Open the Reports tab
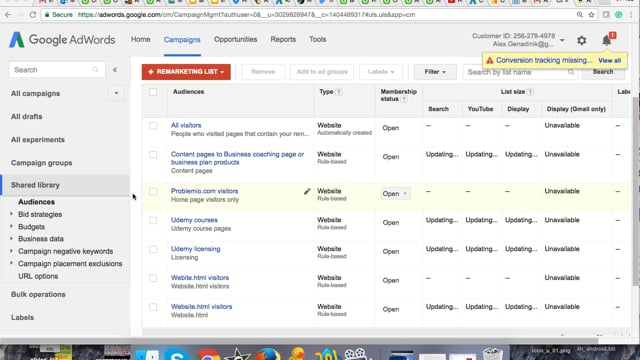640x360 pixels. coord(283,40)
